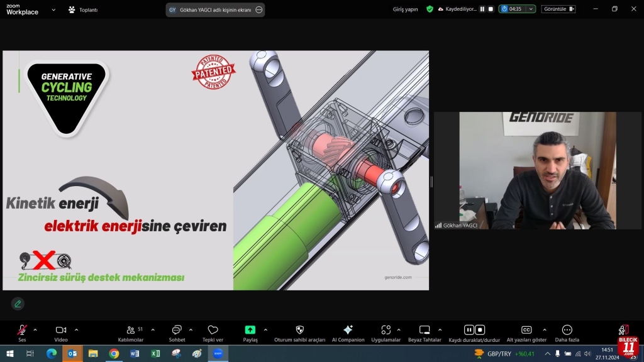644x362 pixels.
Task: Click the green Paylaş share button
Action: pyautogui.click(x=250, y=330)
